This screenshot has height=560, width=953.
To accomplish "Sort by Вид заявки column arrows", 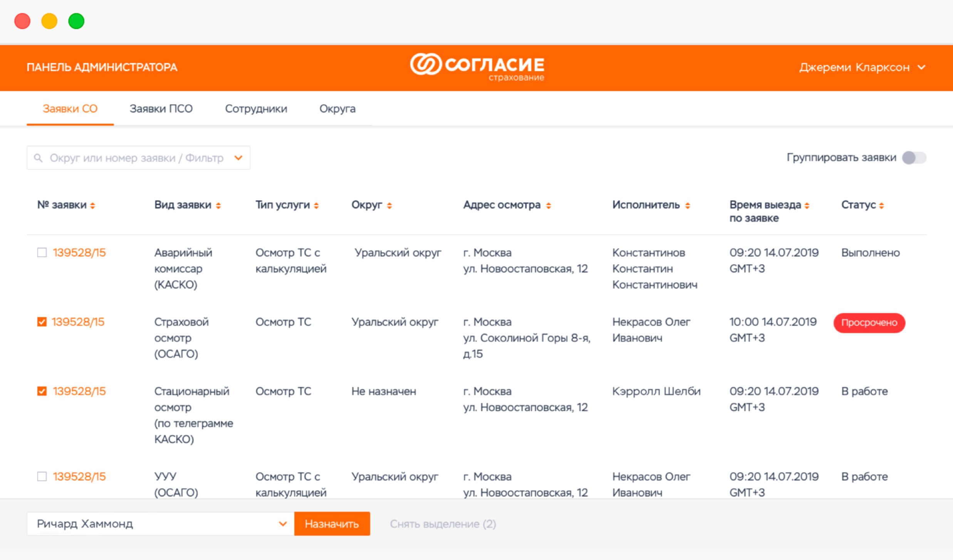I will coord(218,206).
